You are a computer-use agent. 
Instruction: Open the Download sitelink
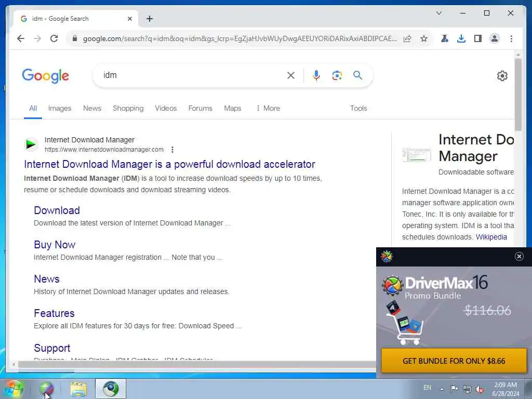[x=57, y=210]
